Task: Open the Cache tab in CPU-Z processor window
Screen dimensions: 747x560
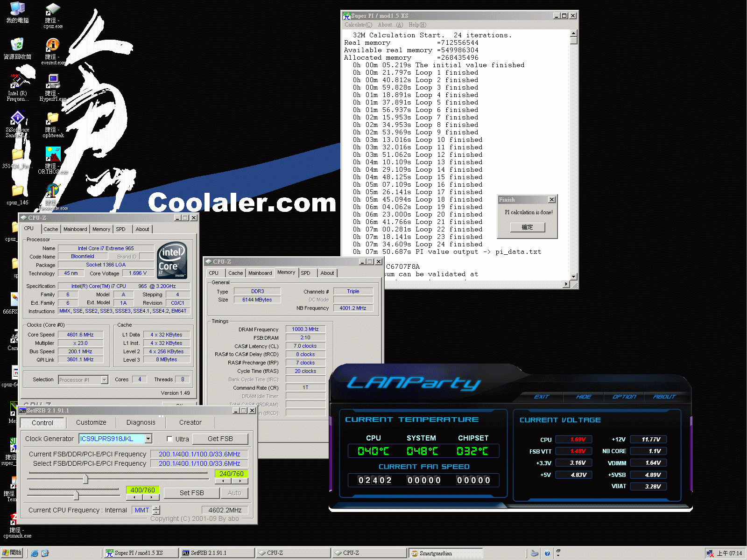Action: [51, 229]
